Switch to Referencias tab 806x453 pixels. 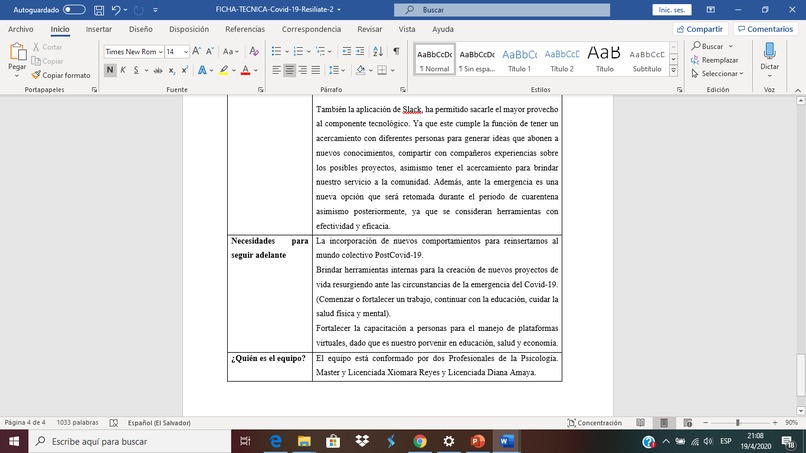(245, 29)
